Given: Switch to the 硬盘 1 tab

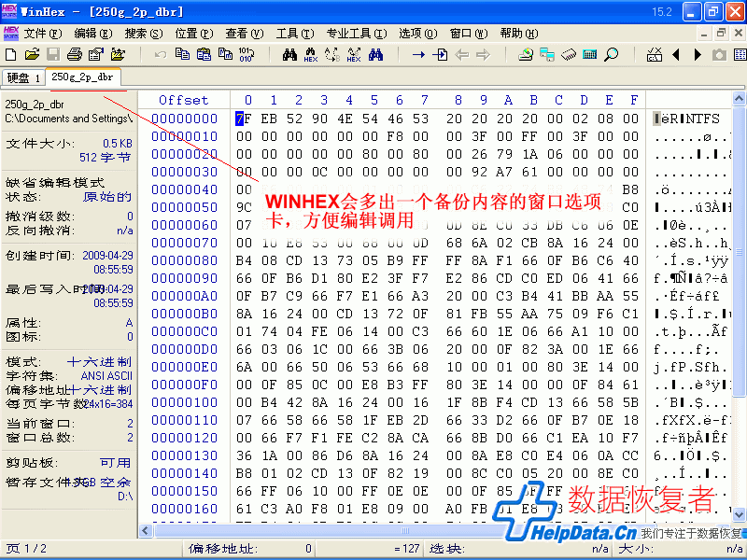Looking at the screenshot, I should (x=23, y=77).
